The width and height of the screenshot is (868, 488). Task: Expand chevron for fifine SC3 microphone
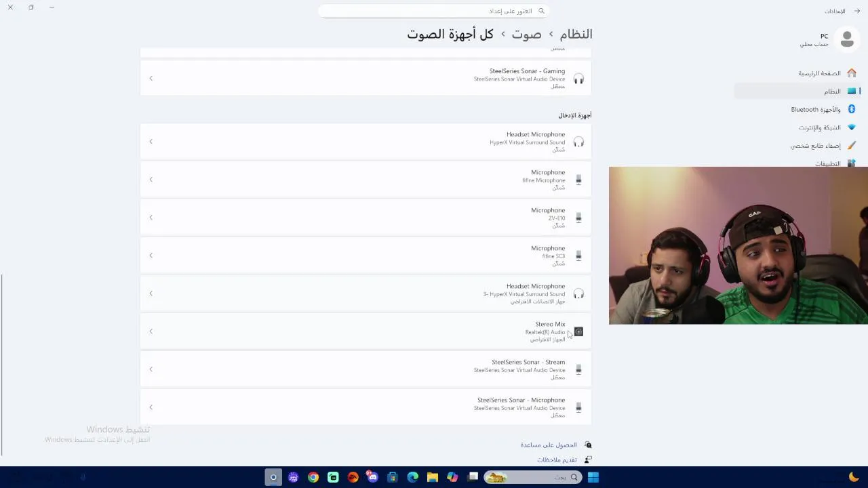(x=151, y=256)
